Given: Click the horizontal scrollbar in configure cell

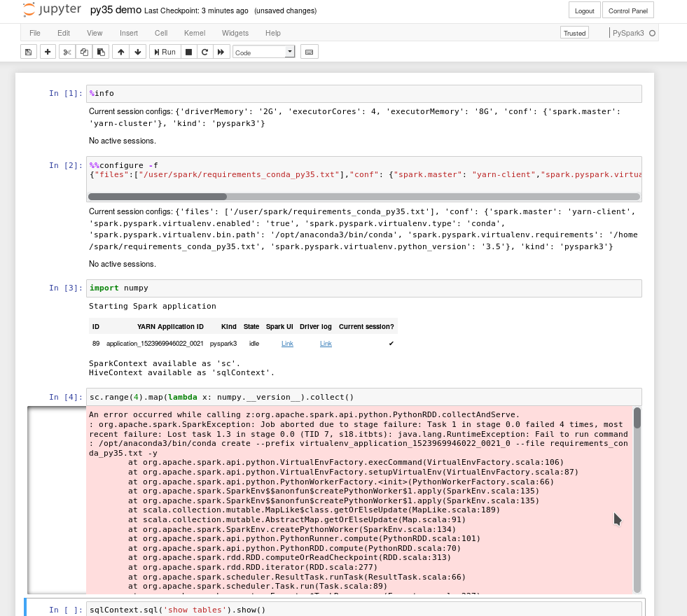Looking at the screenshot, I should coord(158,197).
